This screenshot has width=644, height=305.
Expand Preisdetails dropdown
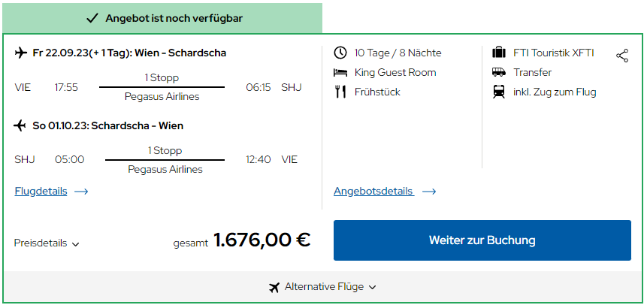[47, 243]
